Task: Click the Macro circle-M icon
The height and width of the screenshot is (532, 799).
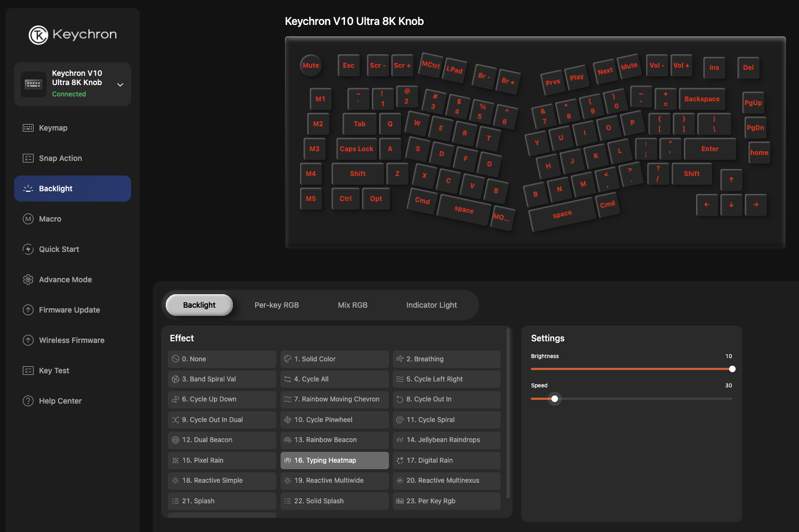Action: [28, 219]
